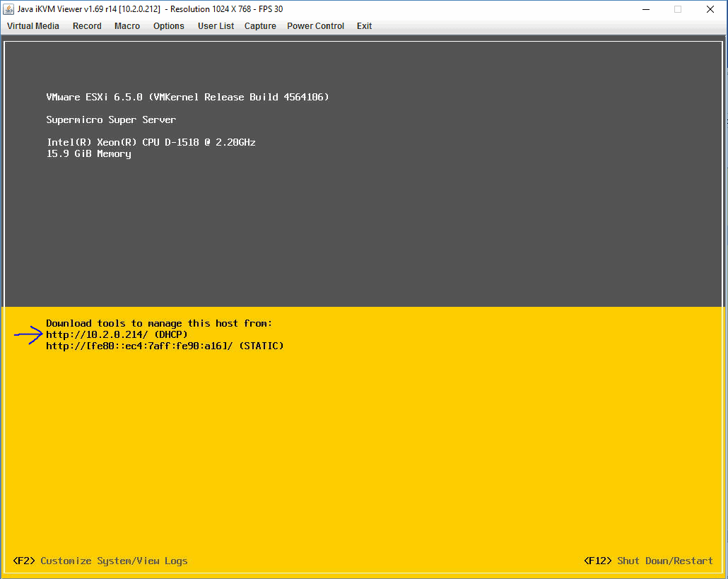Click the Supermicro Super Server text
The width and height of the screenshot is (728, 579).
[x=111, y=119]
